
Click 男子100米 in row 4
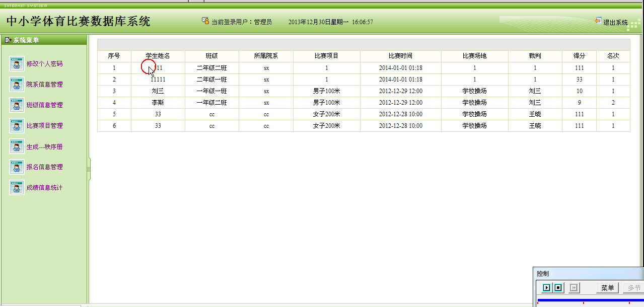click(327, 103)
